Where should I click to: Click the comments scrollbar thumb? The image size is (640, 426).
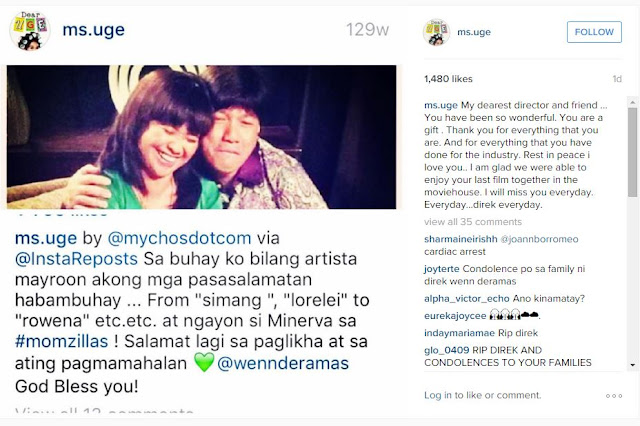[633, 152]
